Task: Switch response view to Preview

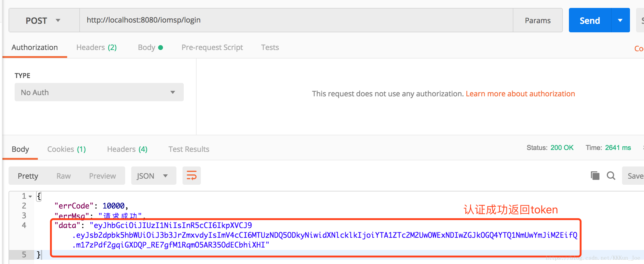Action: click(x=102, y=176)
